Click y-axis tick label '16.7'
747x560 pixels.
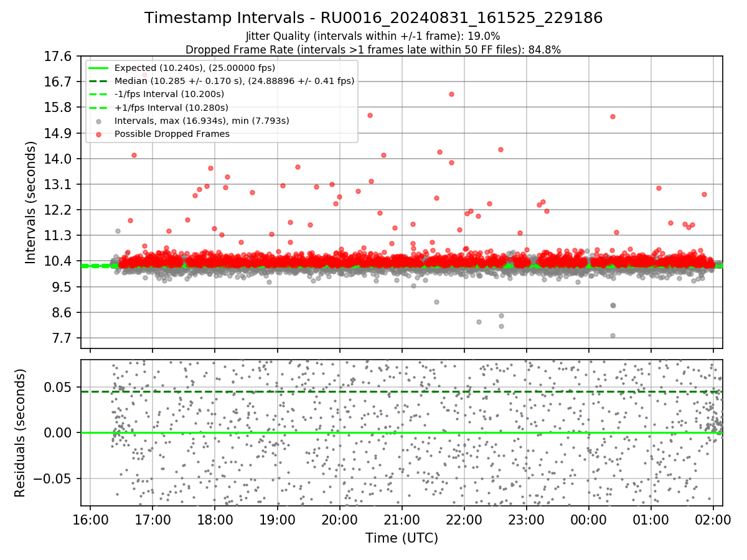tap(59, 82)
